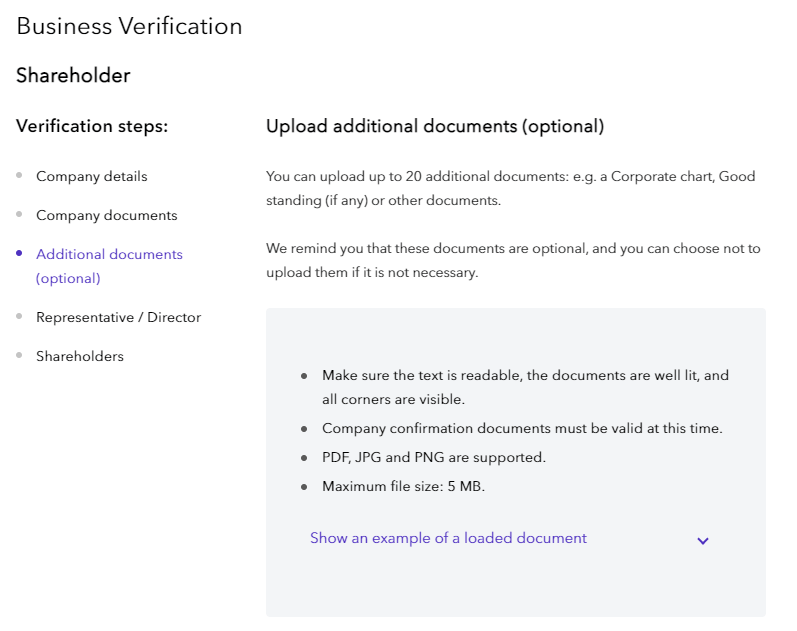Open the Company documents step

[106, 215]
